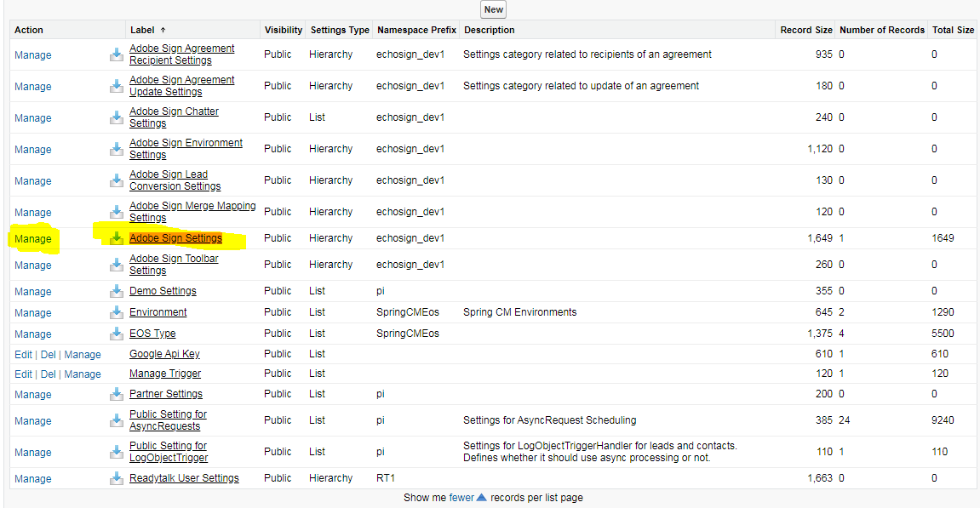The height and width of the screenshot is (508, 980).
Task: Click the installed-package icon beside Demo Settings
Action: (117, 290)
